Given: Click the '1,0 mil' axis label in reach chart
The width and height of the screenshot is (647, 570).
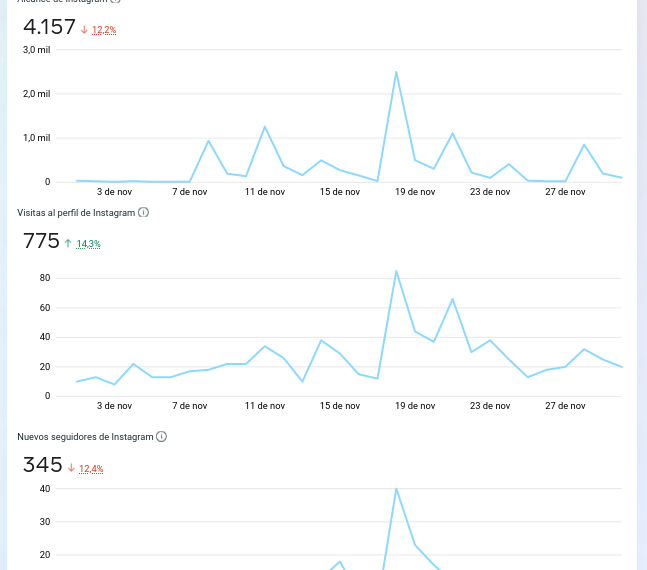Looking at the screenshot, I should [36, 138].
